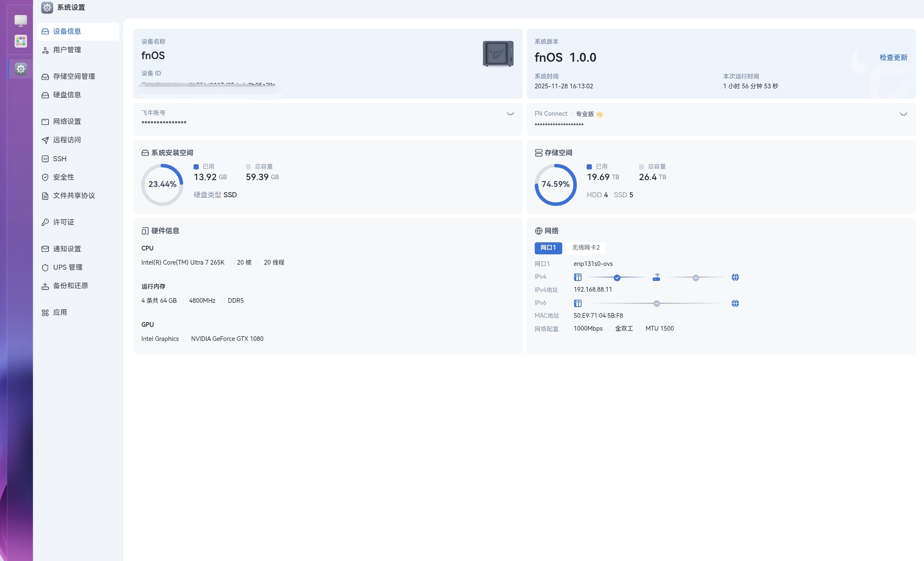Image resolution: width=924 pixels, height=561 pixels.
Task: Show the hidden FN Connect ID
Action: point(903,114)
